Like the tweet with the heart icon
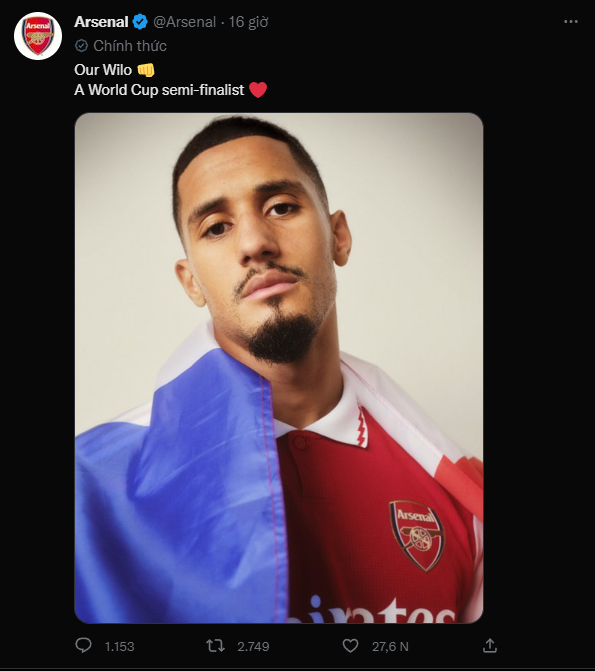 coord(350,646)
